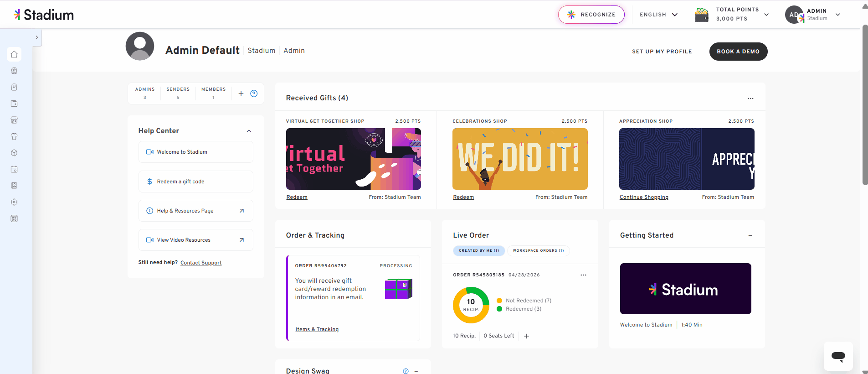
Task: Open the contacts book sidebar icon
Action: 14,186
